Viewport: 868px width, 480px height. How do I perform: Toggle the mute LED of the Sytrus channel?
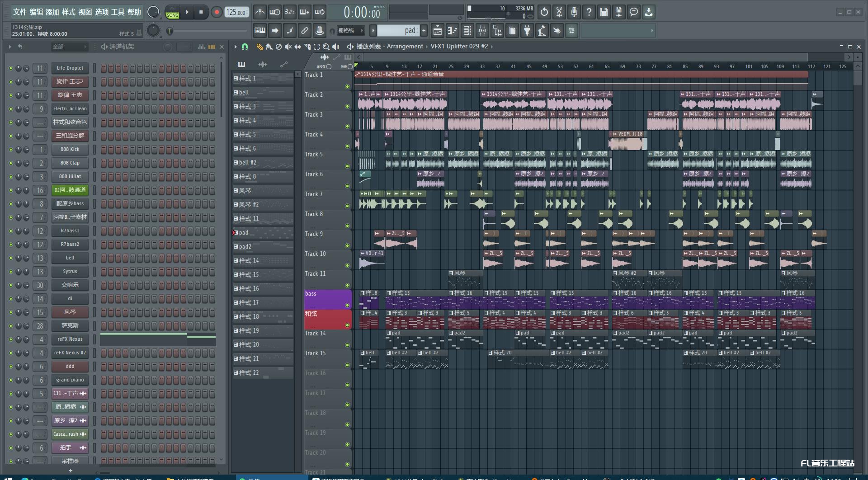pyautogui.click(x=10, y=272)
